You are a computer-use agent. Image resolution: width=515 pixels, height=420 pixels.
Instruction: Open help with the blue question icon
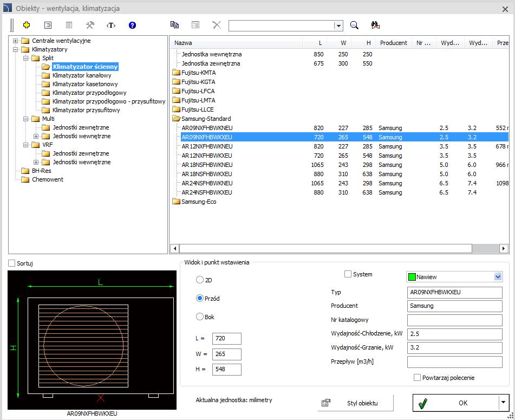(x=132, y=25)
